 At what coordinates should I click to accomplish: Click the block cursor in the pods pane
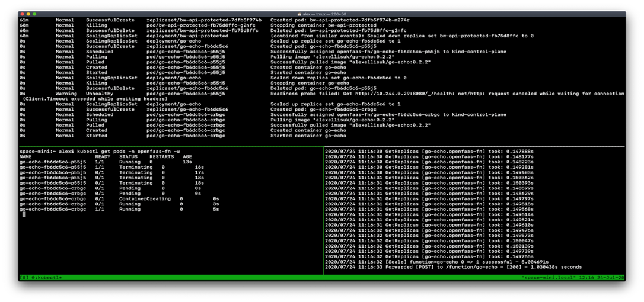[x=24, y=214]
